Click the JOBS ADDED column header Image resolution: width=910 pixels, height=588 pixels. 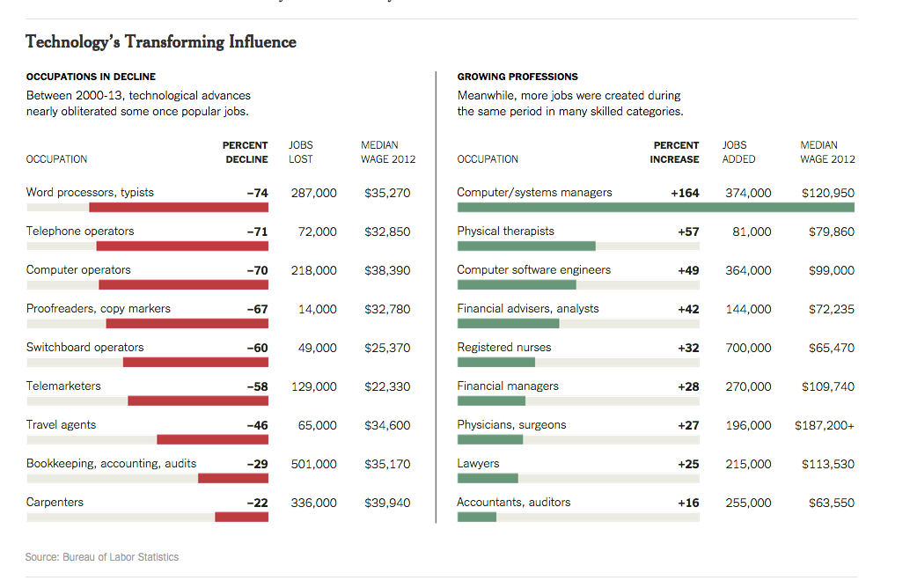coord(738,152)
